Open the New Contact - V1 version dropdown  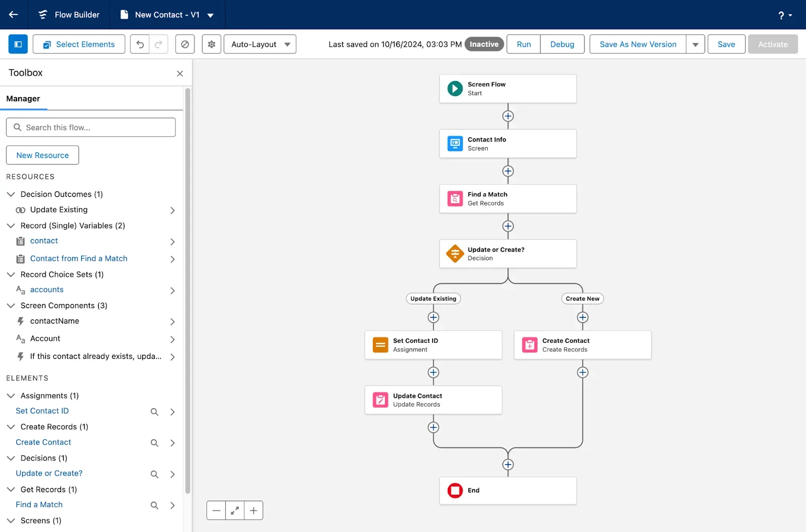pos(211,15)
